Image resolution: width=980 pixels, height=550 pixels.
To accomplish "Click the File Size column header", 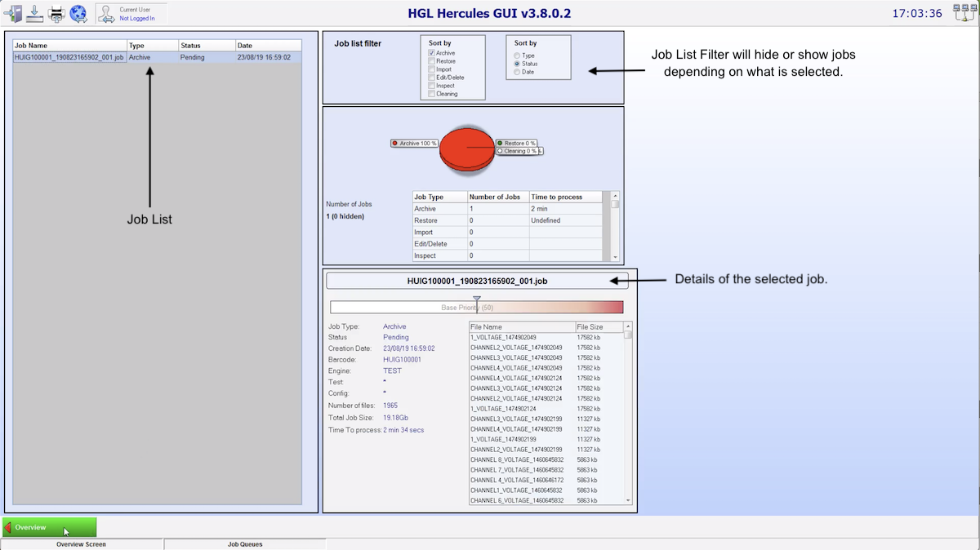I will click(599, 326).
